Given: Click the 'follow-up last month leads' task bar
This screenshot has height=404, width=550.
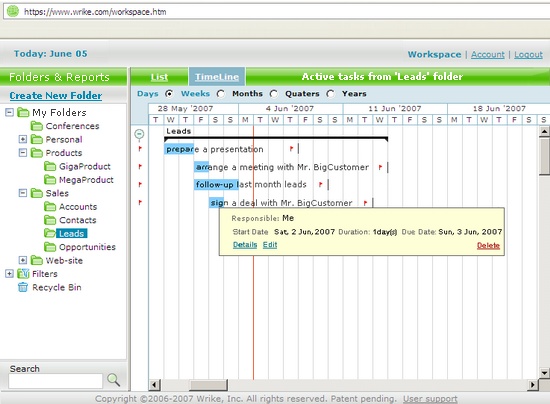Looking at the screenshot, I should pos(216,184).
